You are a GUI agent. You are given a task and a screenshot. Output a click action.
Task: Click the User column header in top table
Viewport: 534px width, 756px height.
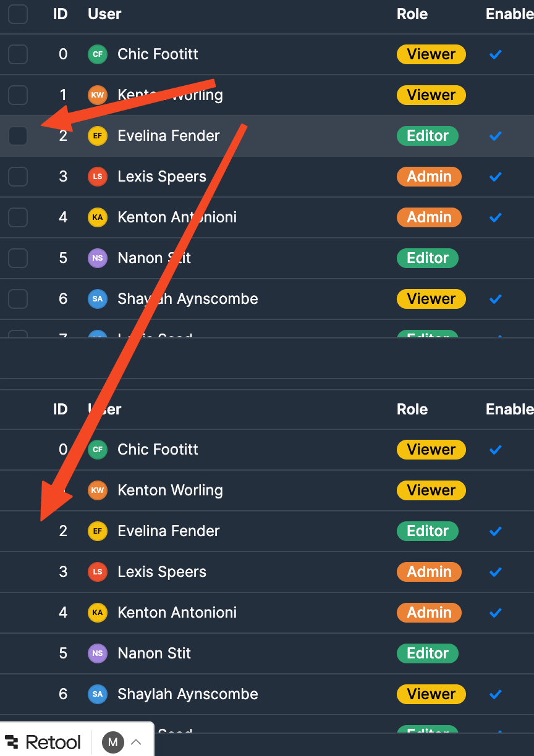coord(104,14)
